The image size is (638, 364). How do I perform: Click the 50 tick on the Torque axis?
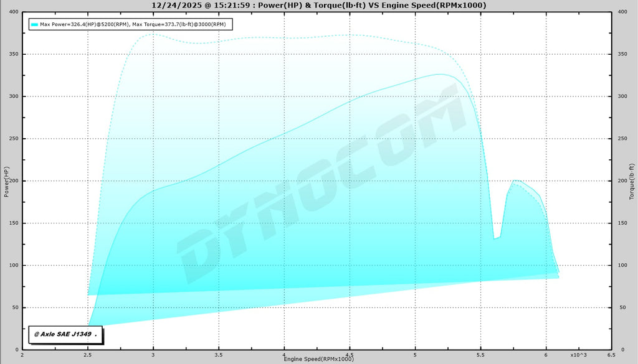(620, 307)
